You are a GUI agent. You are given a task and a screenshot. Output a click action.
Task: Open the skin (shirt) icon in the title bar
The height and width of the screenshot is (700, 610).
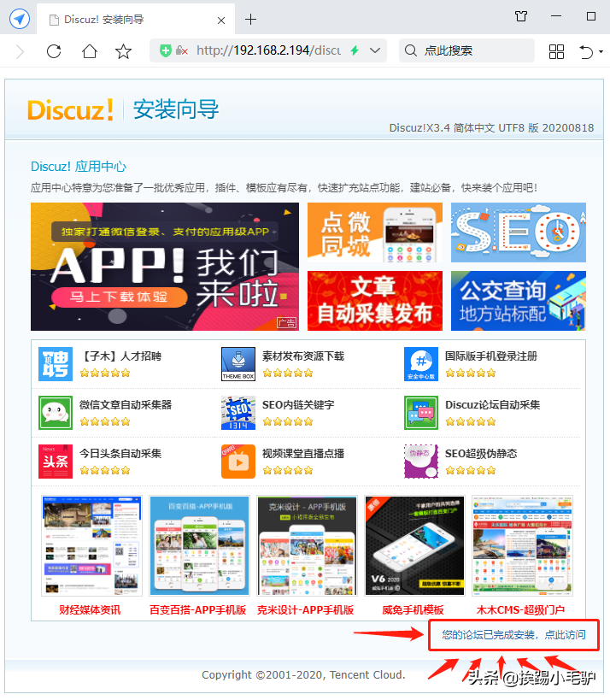pyautogui.click(x=521, y=17)
